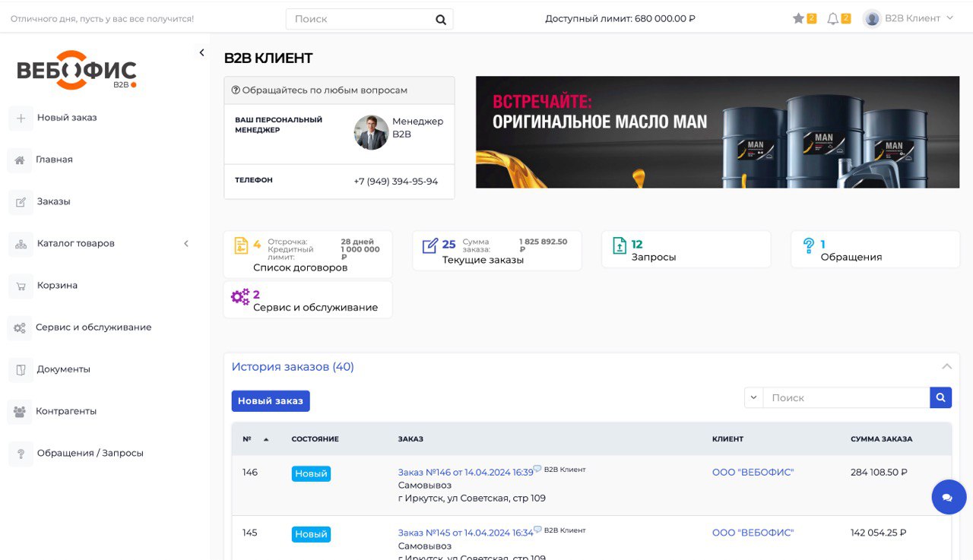
Task: Click the comment icon next to order №146
Action: coord(537,469)
